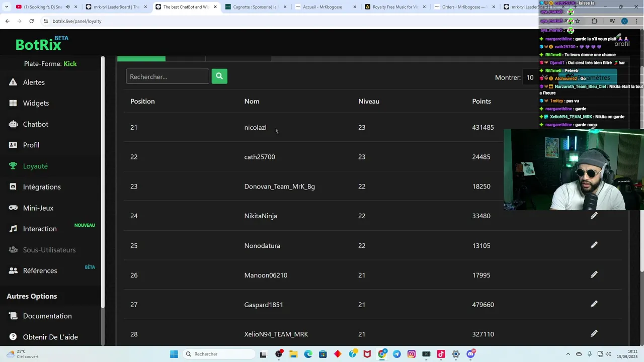Click the weather widget 25°C Ciel couvert
Image resolution: width=644 pixels, height=362 pixels.
click(x=23, y=354)
